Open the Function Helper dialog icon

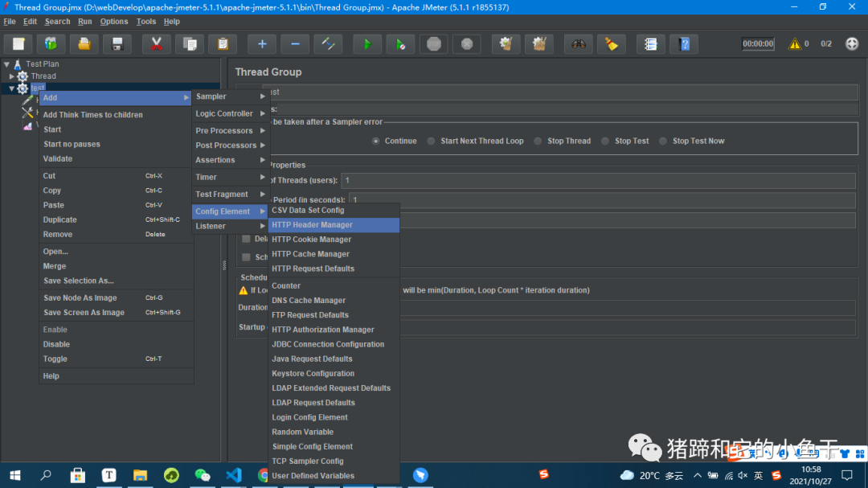[x=651, y=43]
